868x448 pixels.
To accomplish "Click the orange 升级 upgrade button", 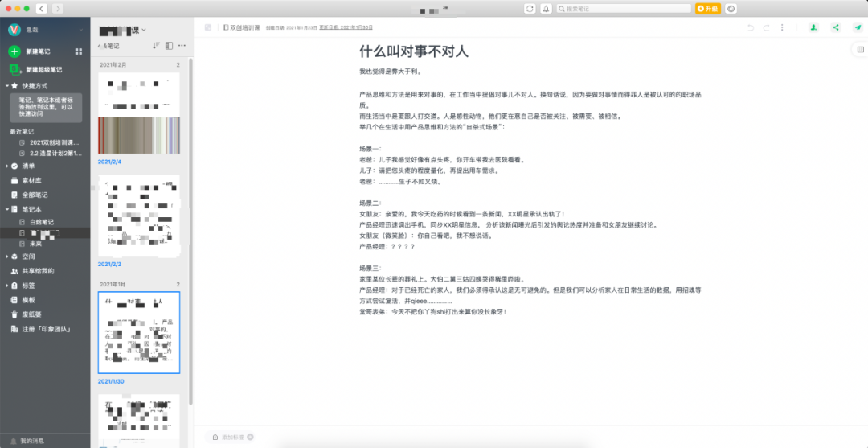I will click(x=708, y=8).
